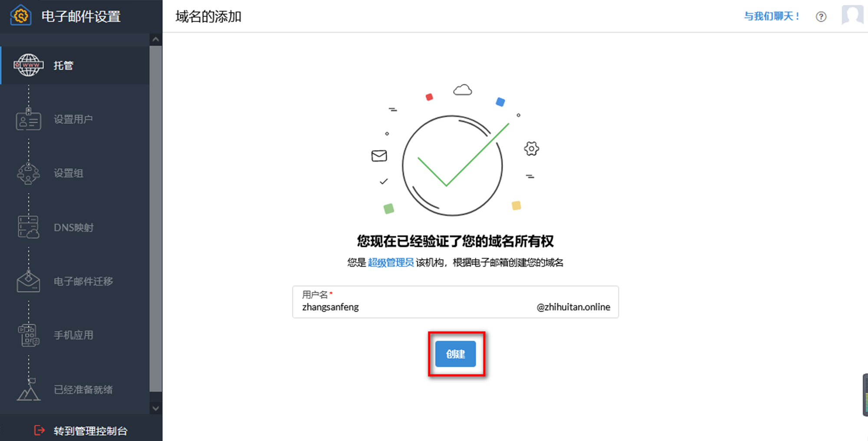Click the 手机应用 apps icon
Image resolution: width=868 pixels, height=441 pixels.
tap(29, 335)
